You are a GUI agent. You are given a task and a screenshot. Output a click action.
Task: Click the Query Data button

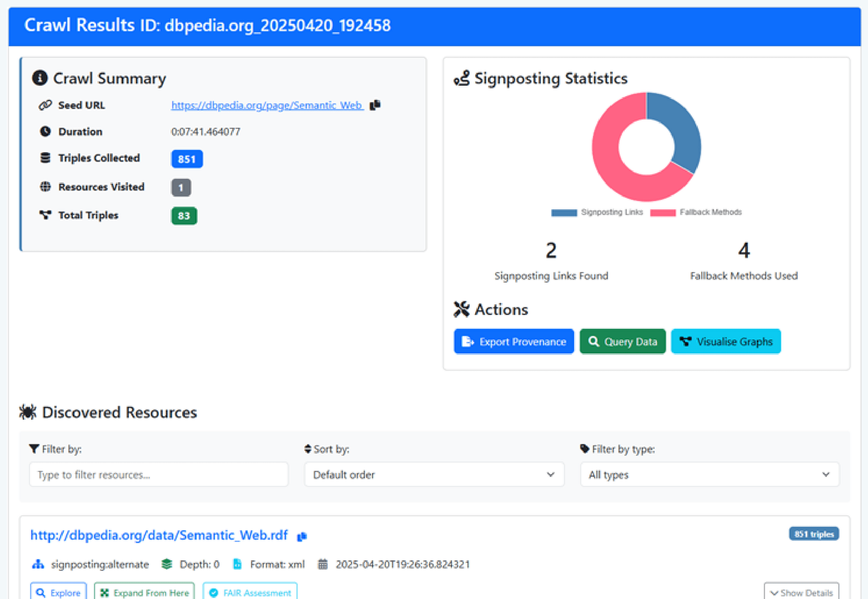(622, 342)
